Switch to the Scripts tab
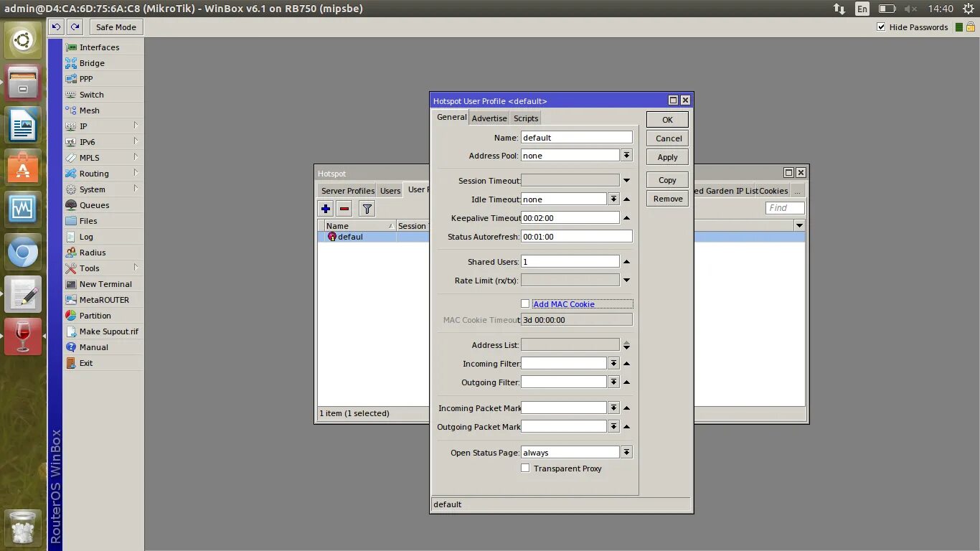 click(526, 118)
